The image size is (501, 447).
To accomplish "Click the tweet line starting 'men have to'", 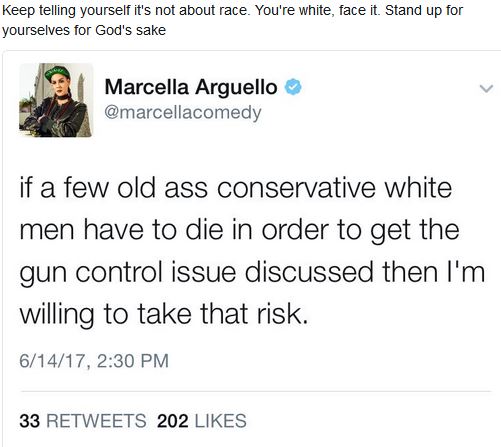I will coord(239,230).
